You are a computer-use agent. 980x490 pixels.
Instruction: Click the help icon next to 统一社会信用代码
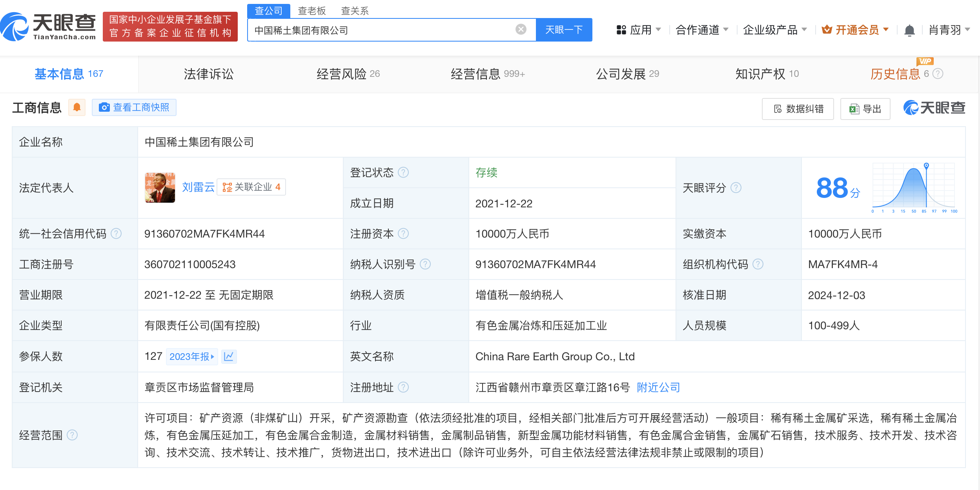tap(116, 234)
